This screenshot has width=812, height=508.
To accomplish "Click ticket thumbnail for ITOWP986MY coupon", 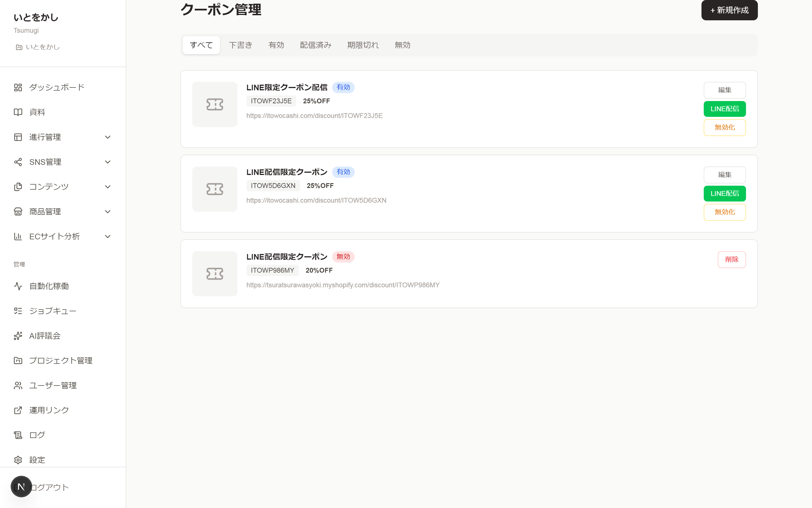I will 215,274.
